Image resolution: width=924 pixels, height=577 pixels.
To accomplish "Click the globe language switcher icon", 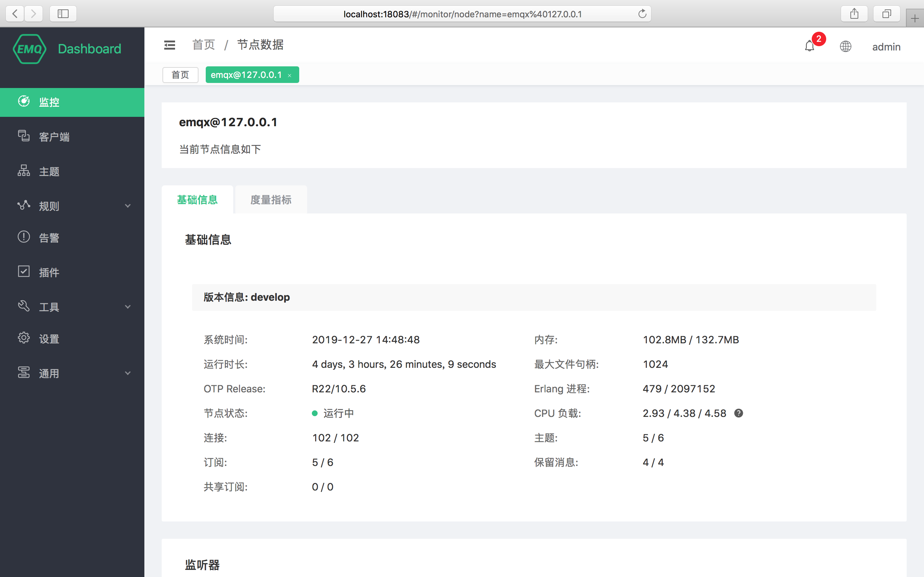I will tap(845, 46).
